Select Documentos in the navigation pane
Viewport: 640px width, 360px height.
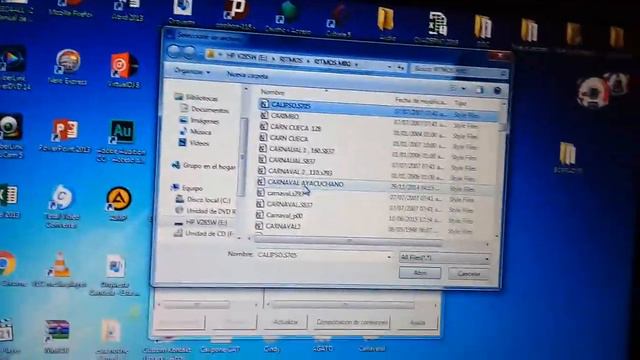205,109
